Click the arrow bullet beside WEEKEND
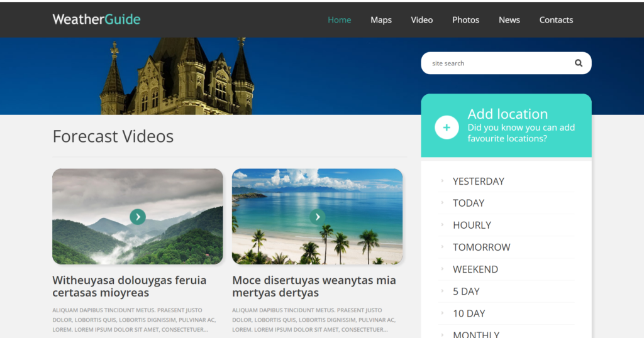644x338 pixels. point(442,269)
